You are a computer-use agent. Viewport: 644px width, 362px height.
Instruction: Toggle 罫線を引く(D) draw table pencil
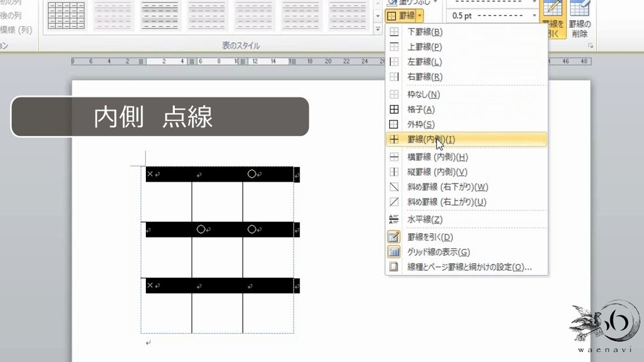[467, 237]
